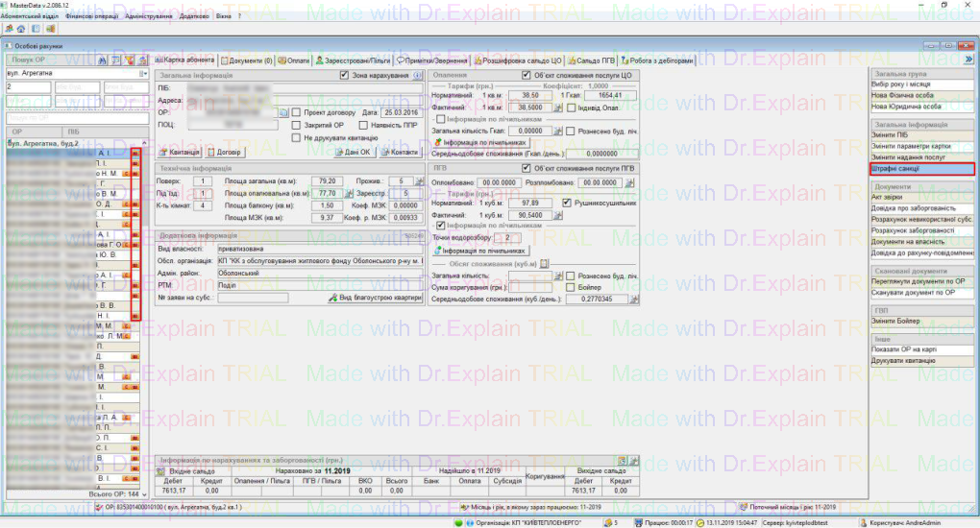Tick the Бойлер checkbox
980x528 pixels.
[x=571, y=287]
